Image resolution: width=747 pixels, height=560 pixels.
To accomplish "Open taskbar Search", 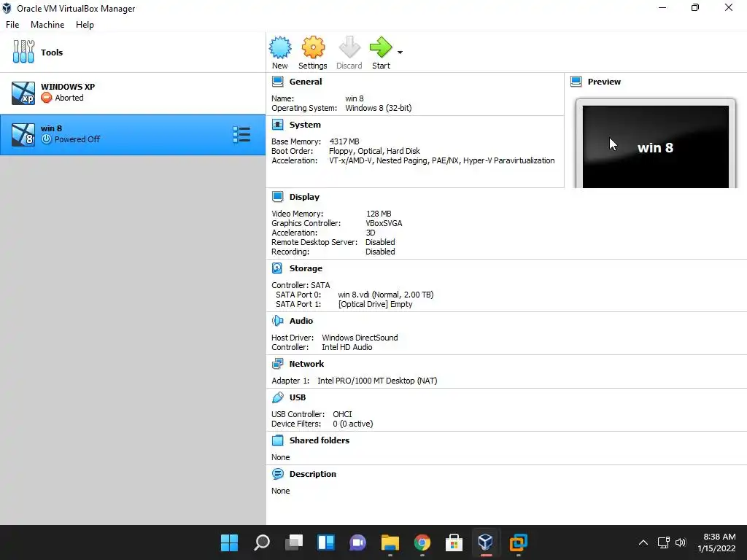I will pyautogui.click(x=262, y=542).
